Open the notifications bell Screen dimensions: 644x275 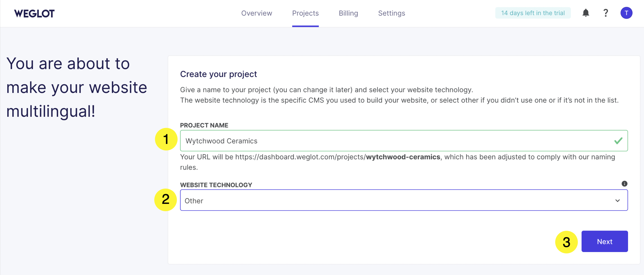pos(585,13)
